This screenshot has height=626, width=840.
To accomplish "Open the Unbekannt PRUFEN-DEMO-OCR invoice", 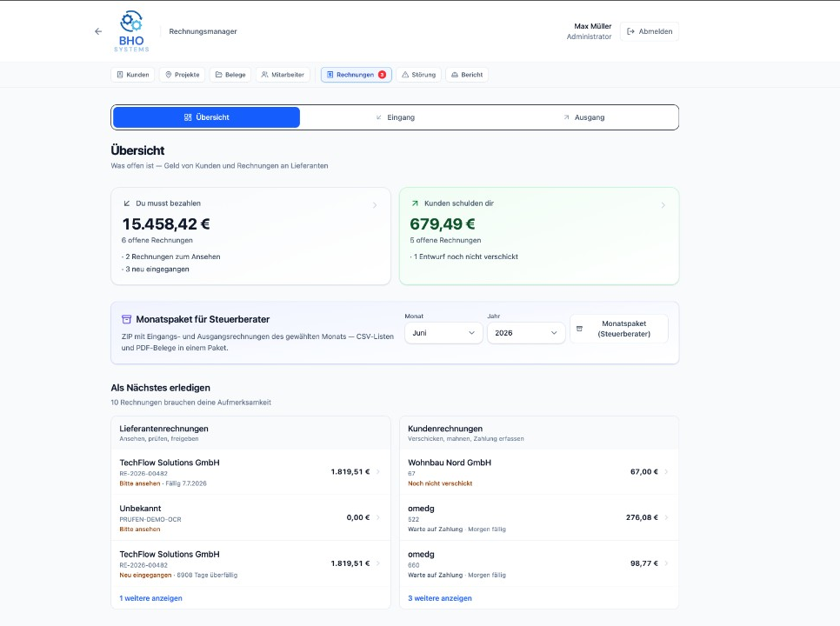I will coord(250,518).
